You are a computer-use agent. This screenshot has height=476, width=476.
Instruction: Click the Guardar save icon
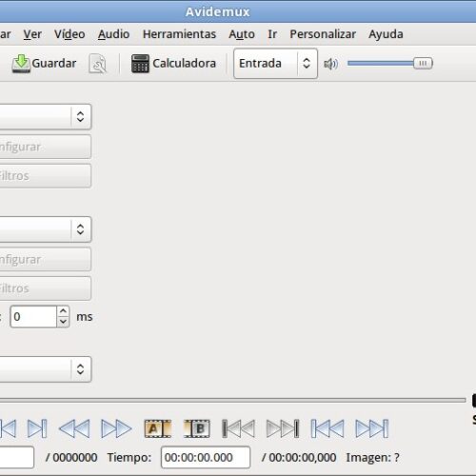21,64
